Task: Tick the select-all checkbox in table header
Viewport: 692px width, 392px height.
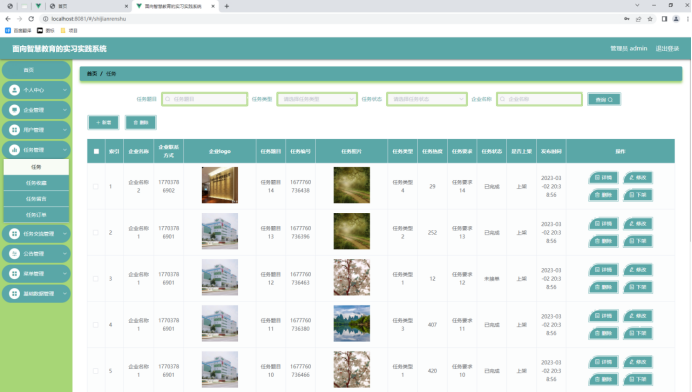Action: (96, 151)
